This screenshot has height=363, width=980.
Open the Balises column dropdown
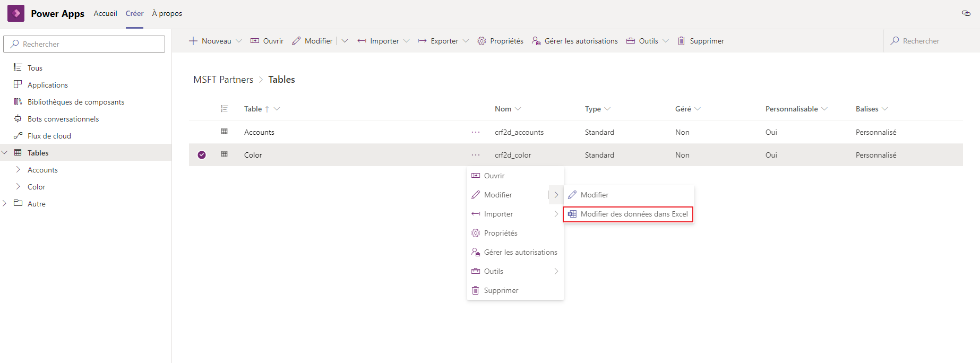(x=885, y=109)
